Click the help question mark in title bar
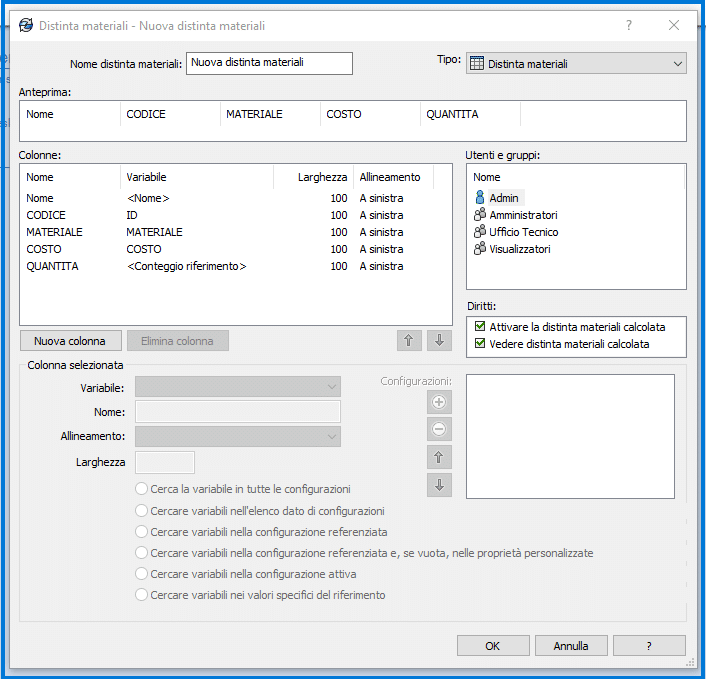706x679 pixels. point(629,25)
